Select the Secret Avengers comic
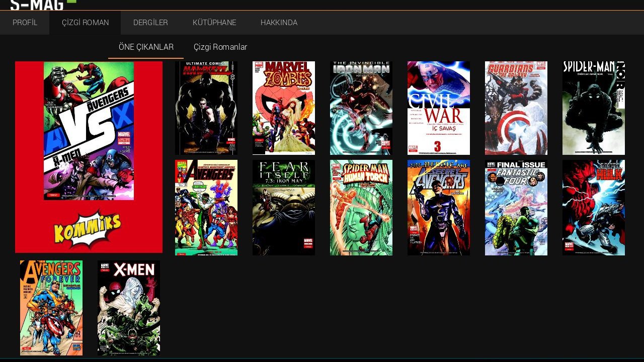Screen dimensions: 644x362 [x=438, y=207]
